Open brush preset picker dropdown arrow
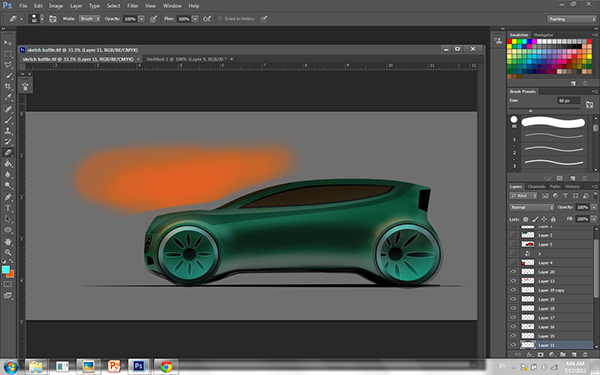Image resolution: width=600 pixels, height=375 pixels. [42, 19]
